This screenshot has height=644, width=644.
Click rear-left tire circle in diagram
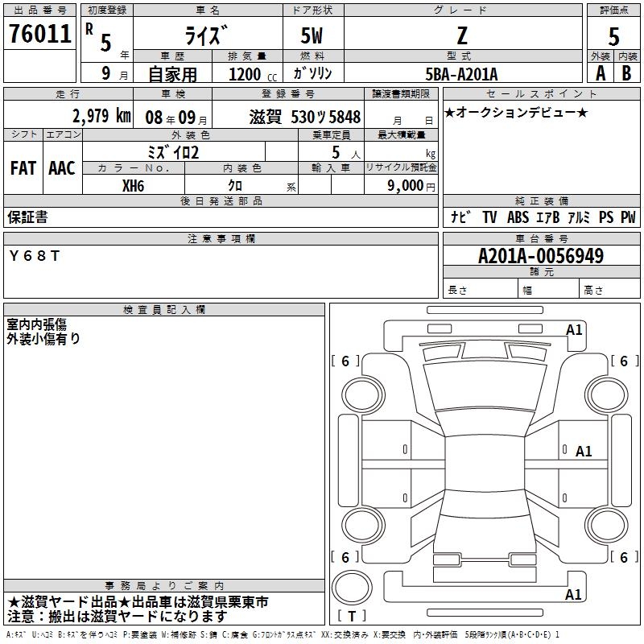click(363, 526)
